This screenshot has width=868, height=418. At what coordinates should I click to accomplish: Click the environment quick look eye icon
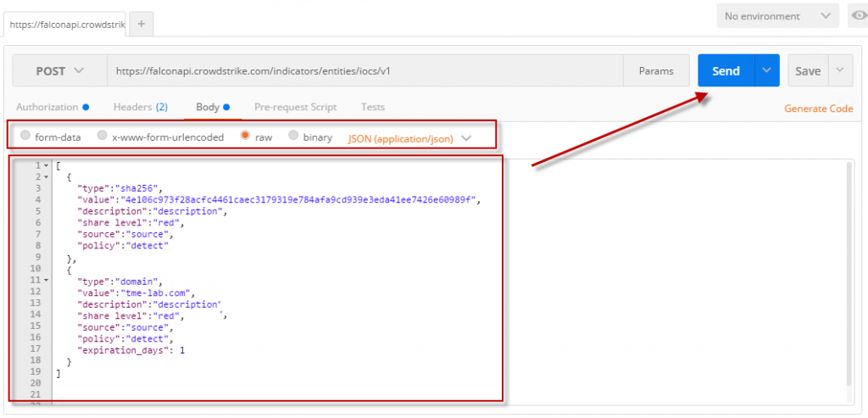click(857, 16)
